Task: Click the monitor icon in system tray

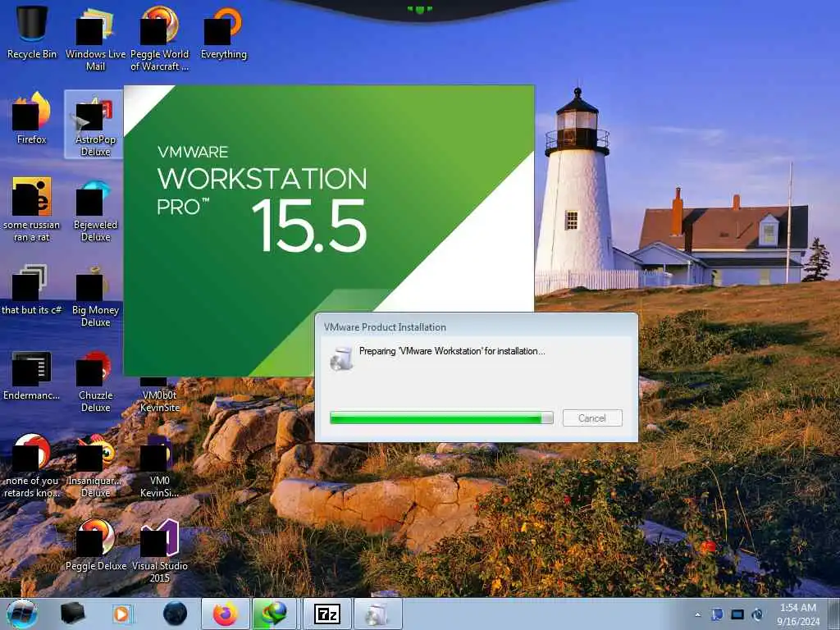Action: [x=737, y=614]
